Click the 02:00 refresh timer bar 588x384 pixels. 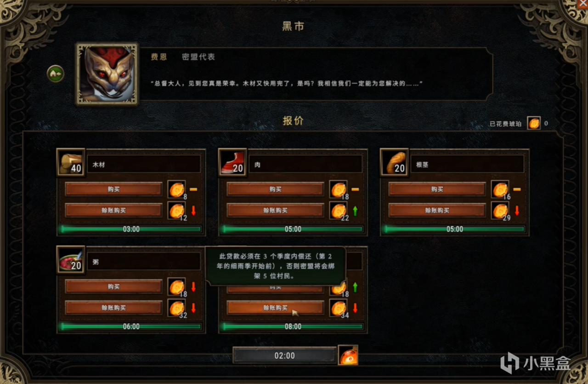(x=284, y=355)
